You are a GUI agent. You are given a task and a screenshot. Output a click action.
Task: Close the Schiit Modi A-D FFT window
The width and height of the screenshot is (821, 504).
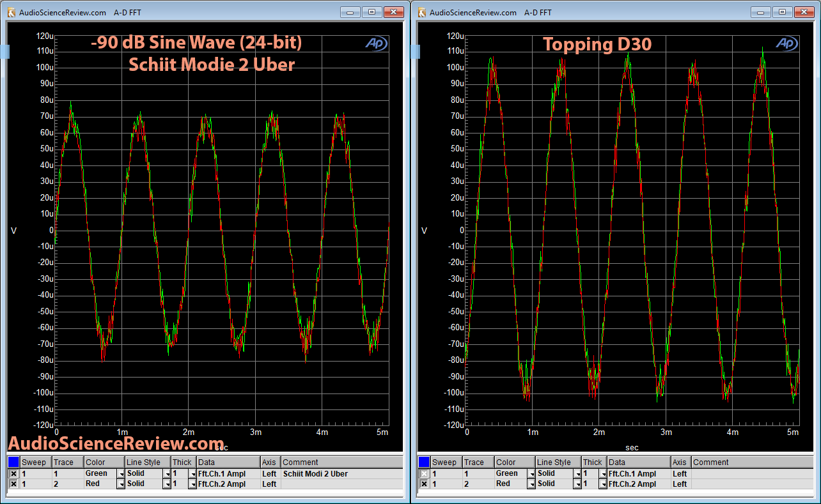393,11
